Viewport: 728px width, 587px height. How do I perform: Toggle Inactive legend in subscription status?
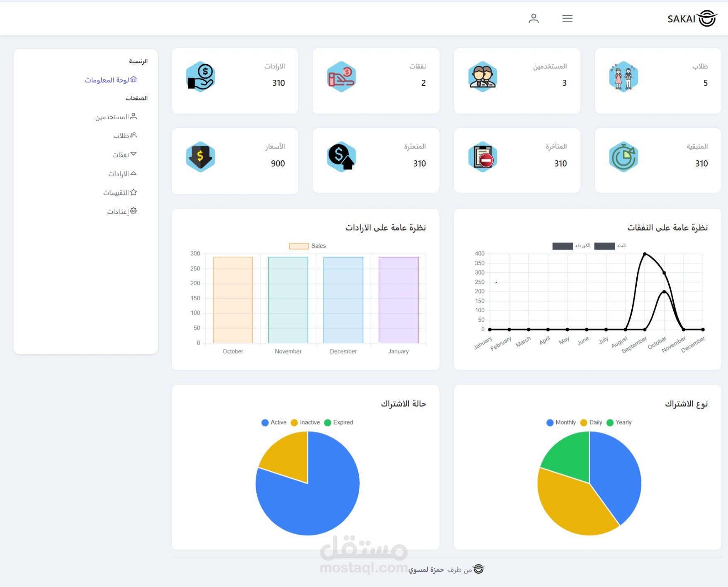pyautogui.click(x=305, y=422)
